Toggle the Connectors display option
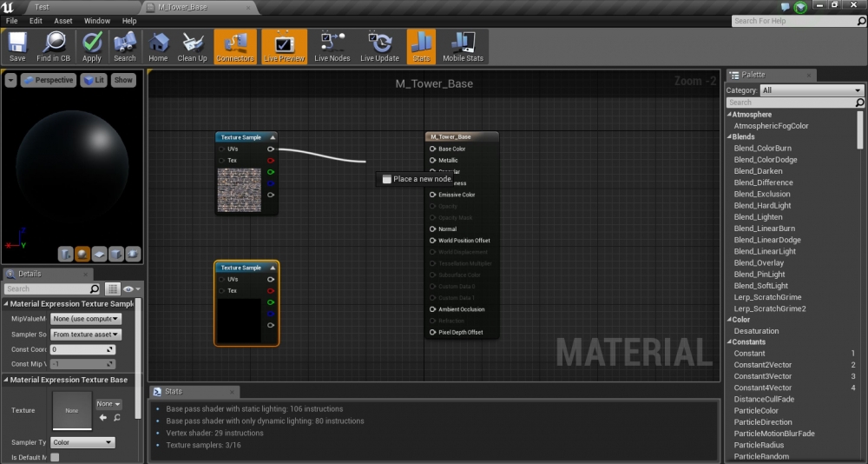This screenshot has height=464, width=868. click(234, 46)
